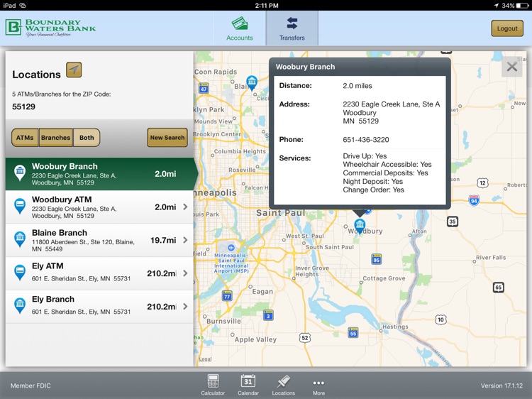Image resolution: width=532 pixels, height=399 pixels.
Task: Use current location arrow icon
Action: click(x=74, y=70)
